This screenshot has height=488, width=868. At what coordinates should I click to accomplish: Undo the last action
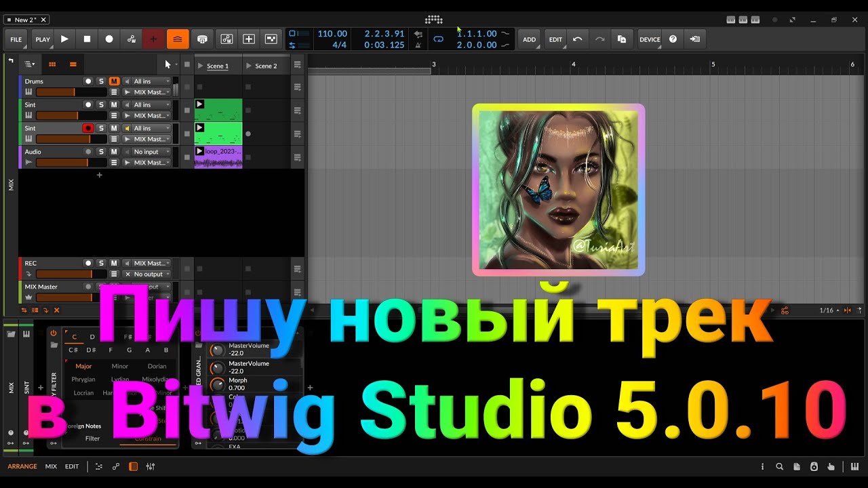point(577,39)
